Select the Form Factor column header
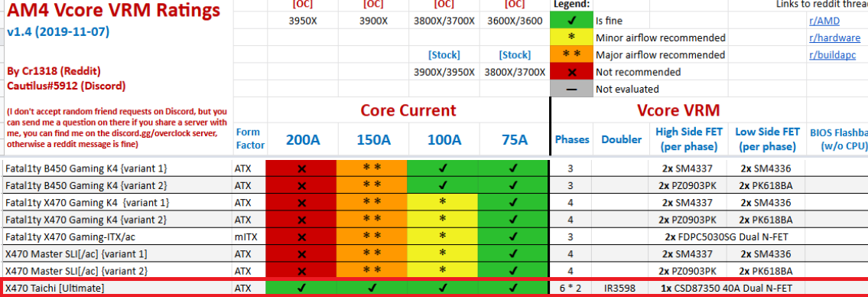Viewport: 868px width, 297px height. tap(249, 139)
